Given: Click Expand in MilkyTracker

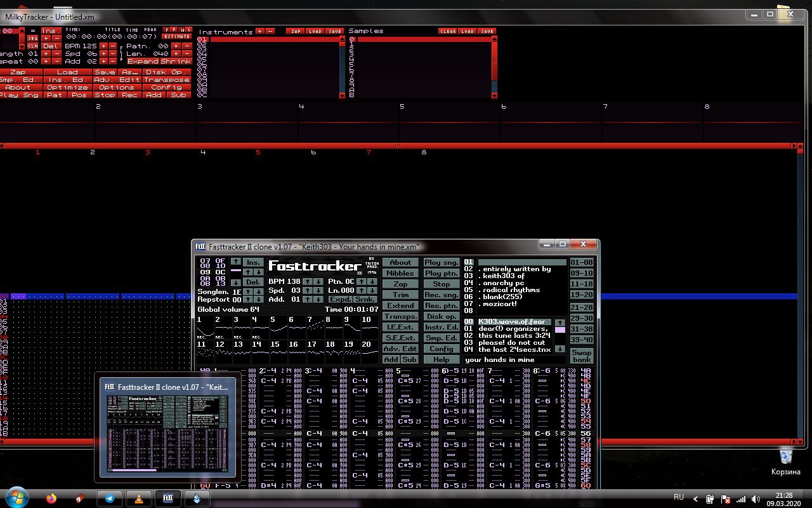Looking at the screenshot, I should tap(143, 61).
